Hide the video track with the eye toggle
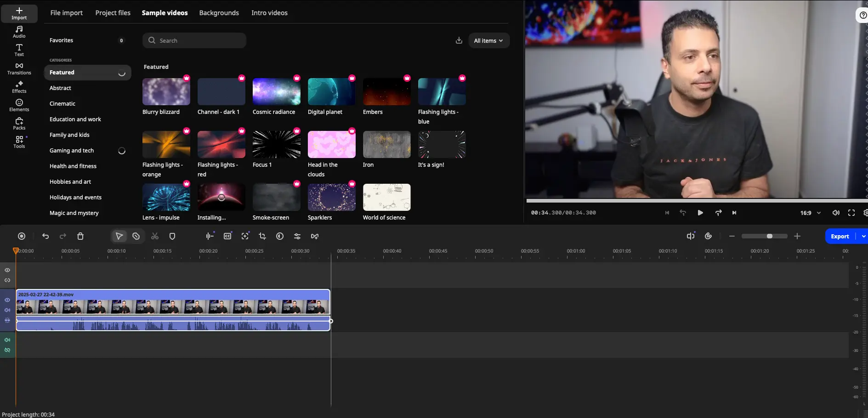The width and height of the screenshot is (868, 418). [7, 299]
